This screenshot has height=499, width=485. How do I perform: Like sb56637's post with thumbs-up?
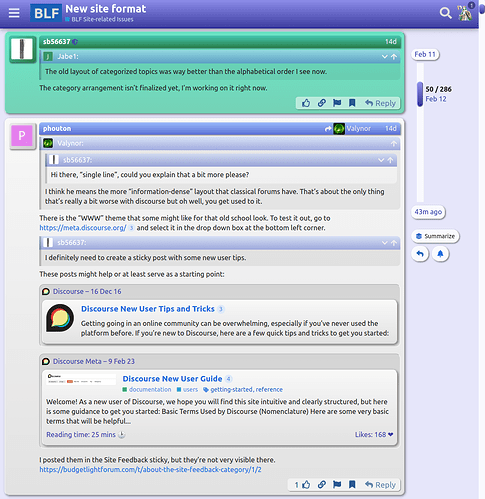click(306, 103)
